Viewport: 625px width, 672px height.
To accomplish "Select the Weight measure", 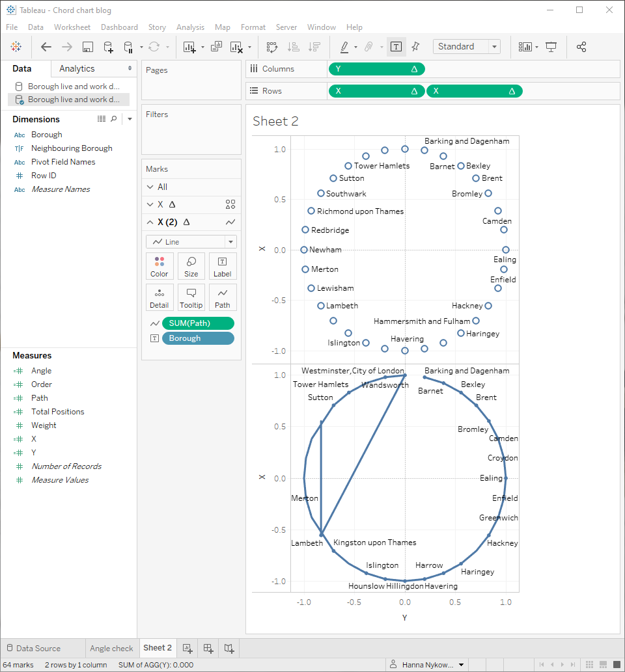I will click(x=44, y=425).
